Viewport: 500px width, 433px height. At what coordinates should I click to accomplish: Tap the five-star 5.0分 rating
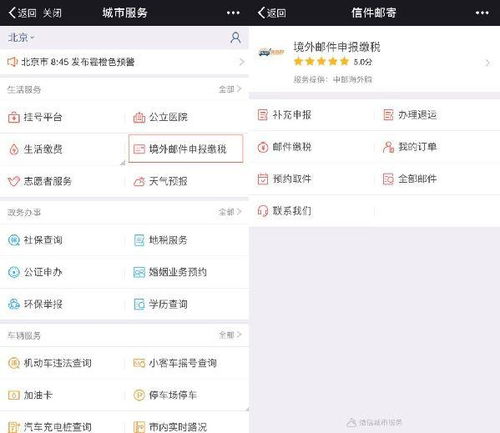click(333, 62)
